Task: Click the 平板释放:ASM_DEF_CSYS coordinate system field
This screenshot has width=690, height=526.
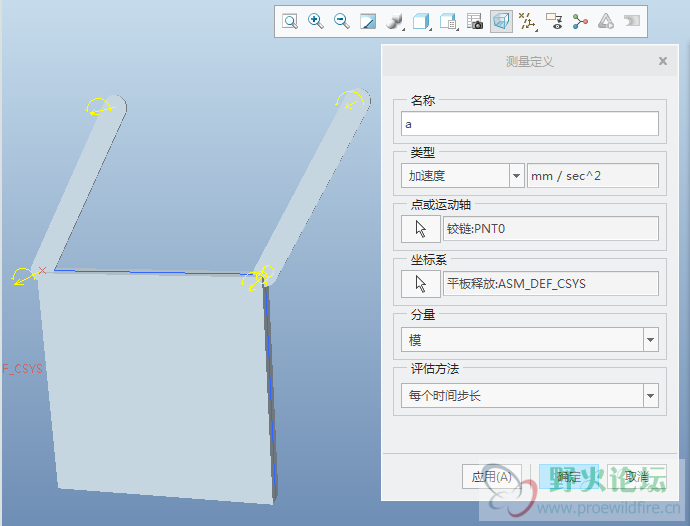Action: pos(551,283)
